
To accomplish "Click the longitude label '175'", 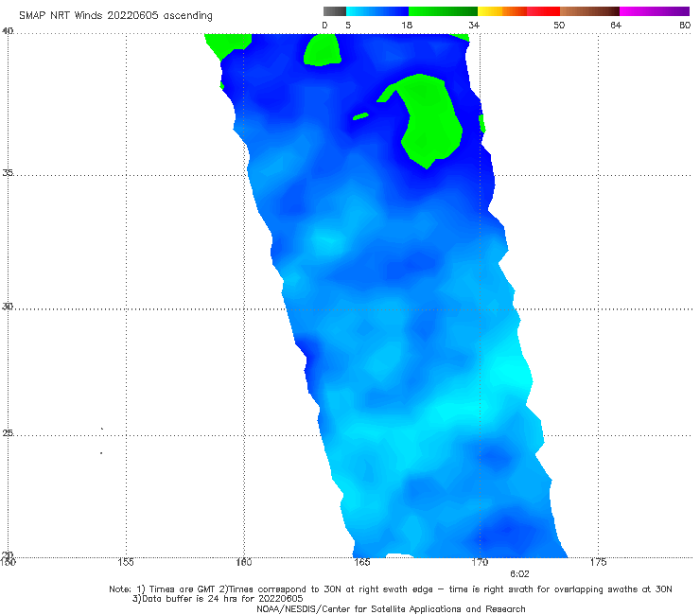I will [x=598, y=562].
